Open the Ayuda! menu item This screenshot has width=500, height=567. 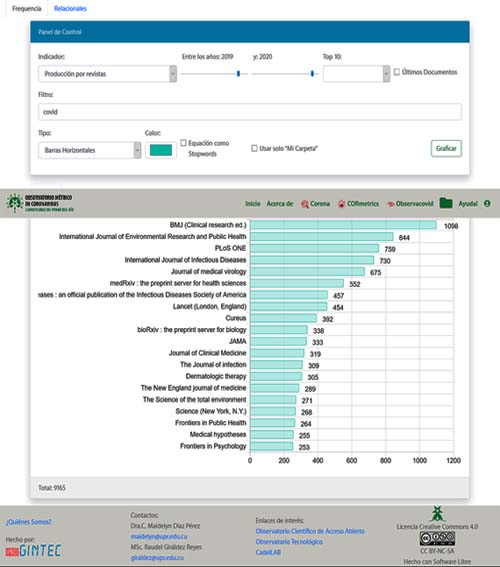tap(468, 204)
